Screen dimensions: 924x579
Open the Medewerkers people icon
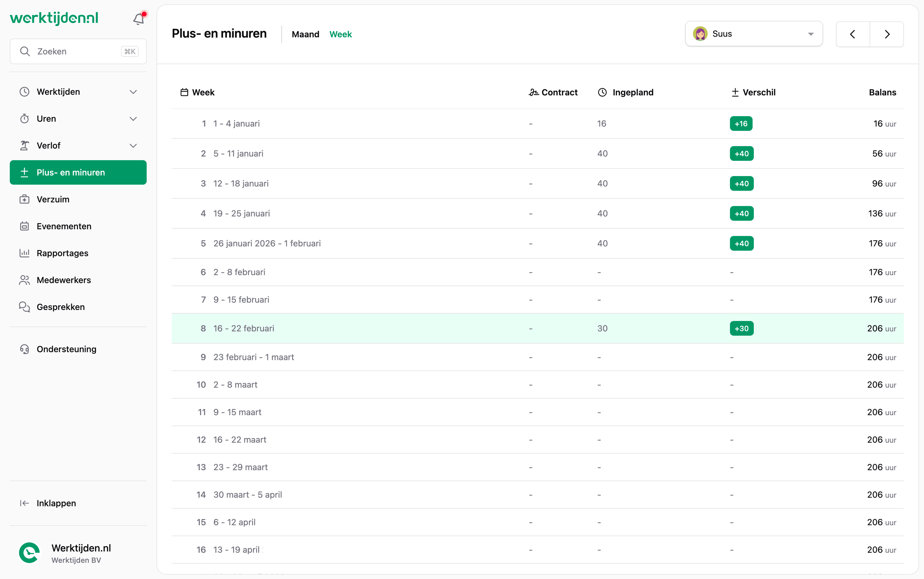[24, 280]
